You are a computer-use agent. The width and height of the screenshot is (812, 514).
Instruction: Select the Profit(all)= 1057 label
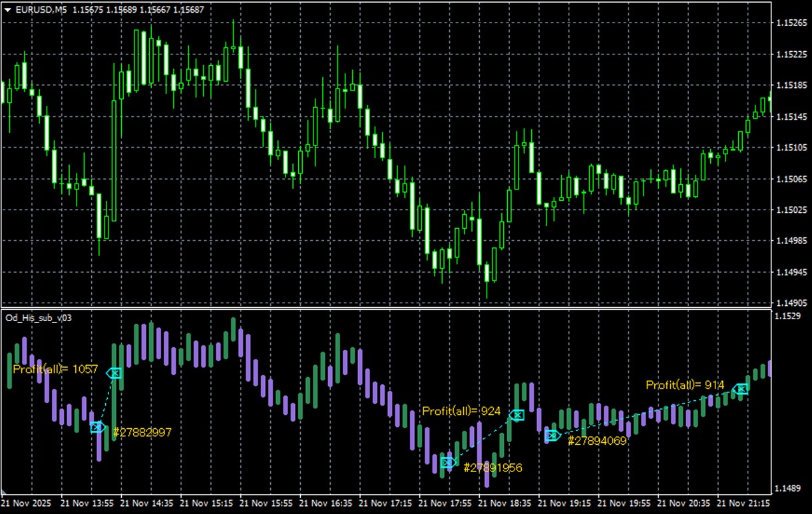(x=56, y=368)
